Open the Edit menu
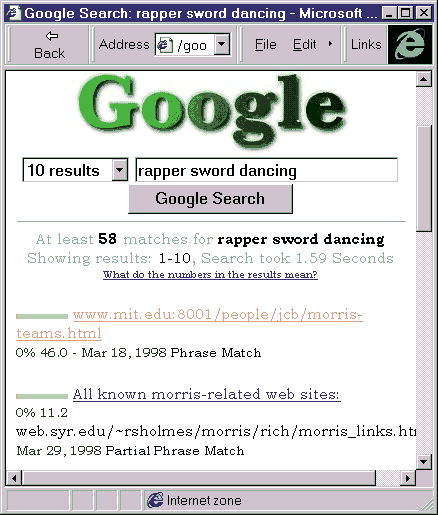Screen dimensions: 438x515 (304, 45)
